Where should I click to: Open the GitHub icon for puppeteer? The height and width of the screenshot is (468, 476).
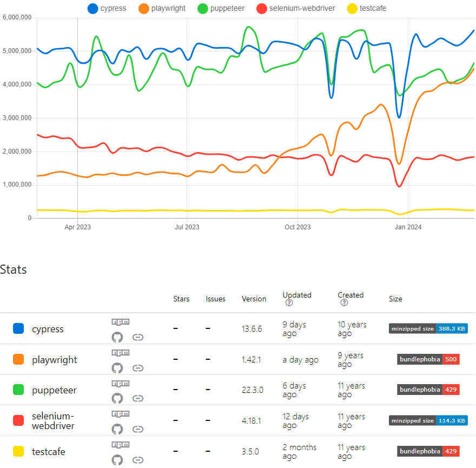pos(117,398)
